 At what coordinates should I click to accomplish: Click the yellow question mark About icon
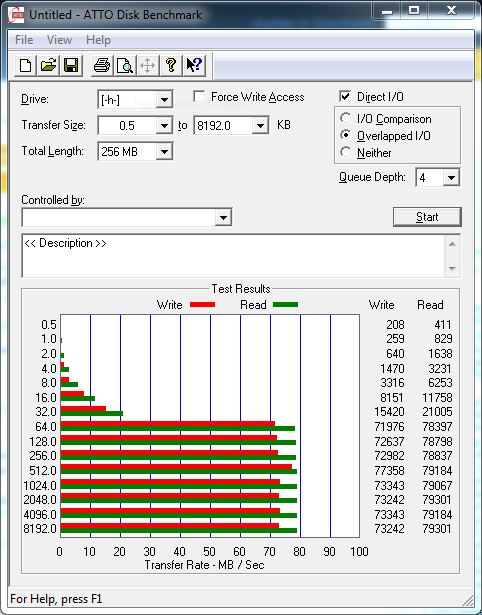[171, 66]
